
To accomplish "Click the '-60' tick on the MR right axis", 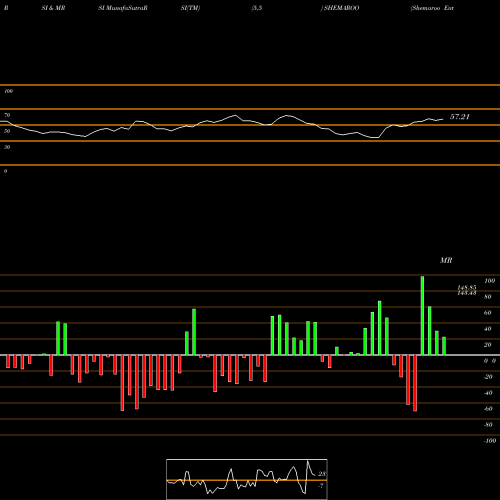I will 488,409.
